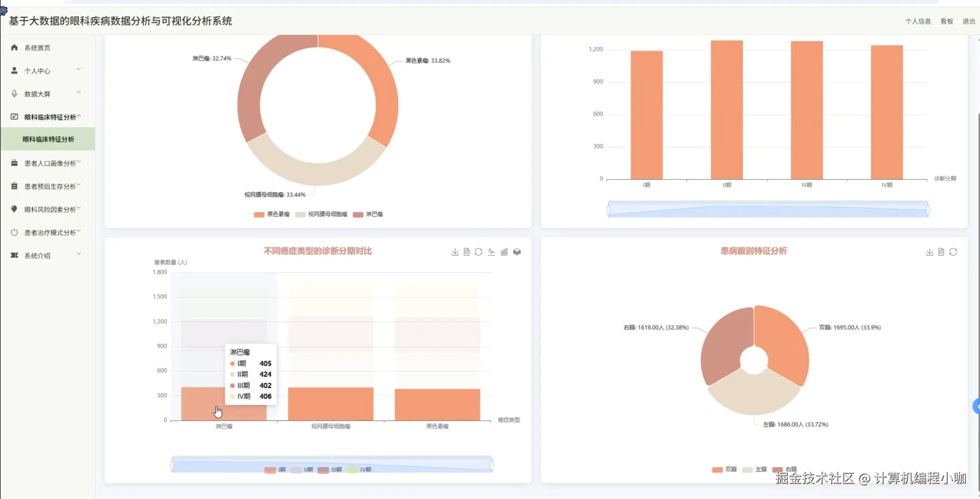The image size is (980, 499).
Task: Expand the 数据大屏 submenu chevron
Action: pos(78,92)
